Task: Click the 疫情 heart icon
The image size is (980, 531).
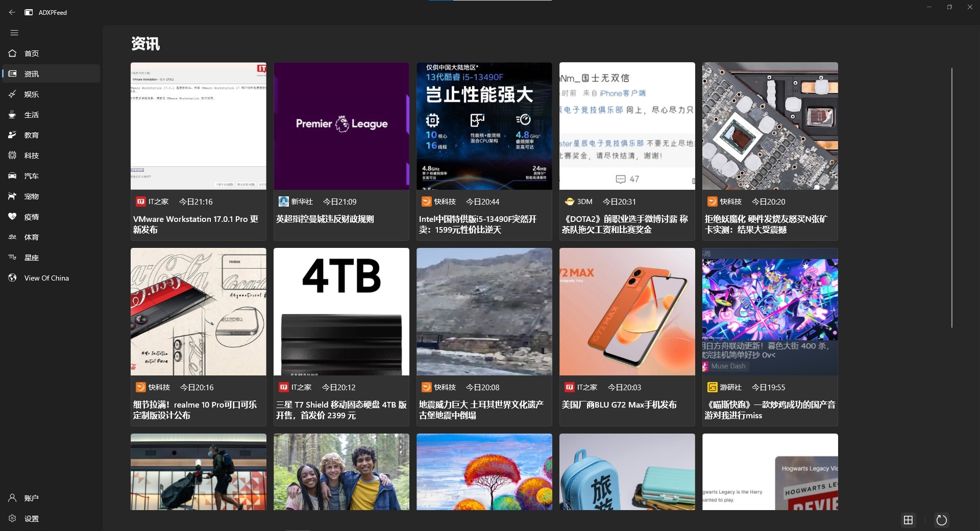Action: pos(12,216)
